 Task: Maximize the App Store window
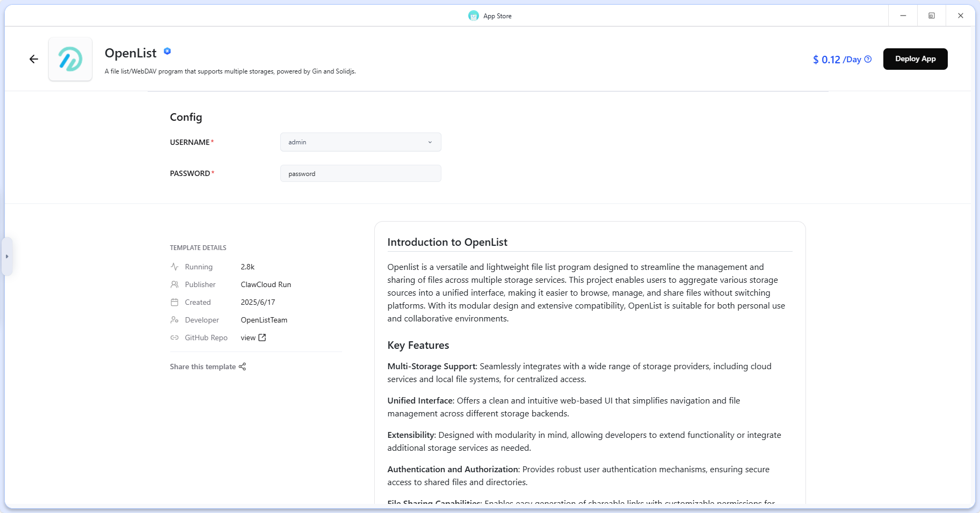932,16
